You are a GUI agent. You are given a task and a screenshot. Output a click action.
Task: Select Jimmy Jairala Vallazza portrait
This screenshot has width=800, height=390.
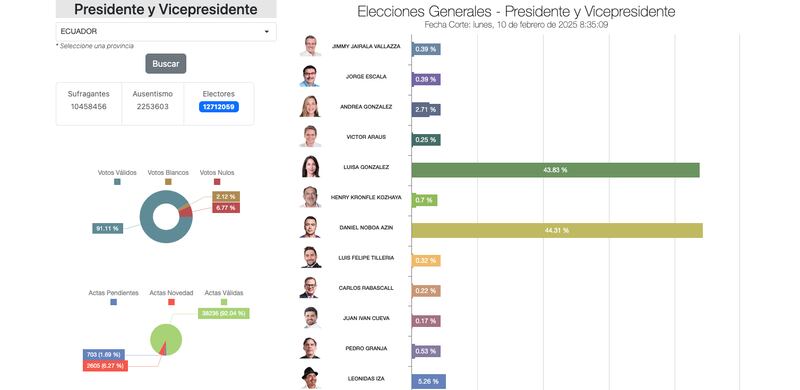point(310,46)
